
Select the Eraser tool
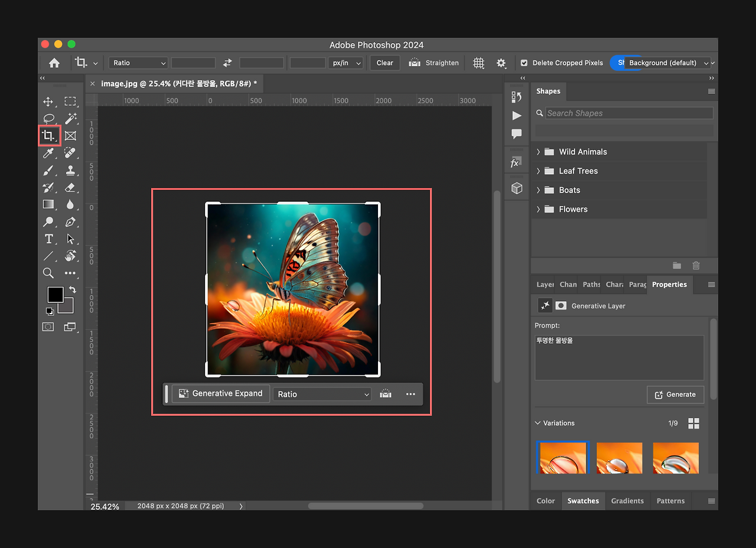(70, 187)
